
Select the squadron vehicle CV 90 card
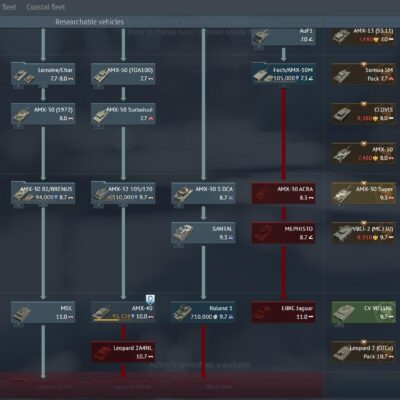click(x=364, y=312)
